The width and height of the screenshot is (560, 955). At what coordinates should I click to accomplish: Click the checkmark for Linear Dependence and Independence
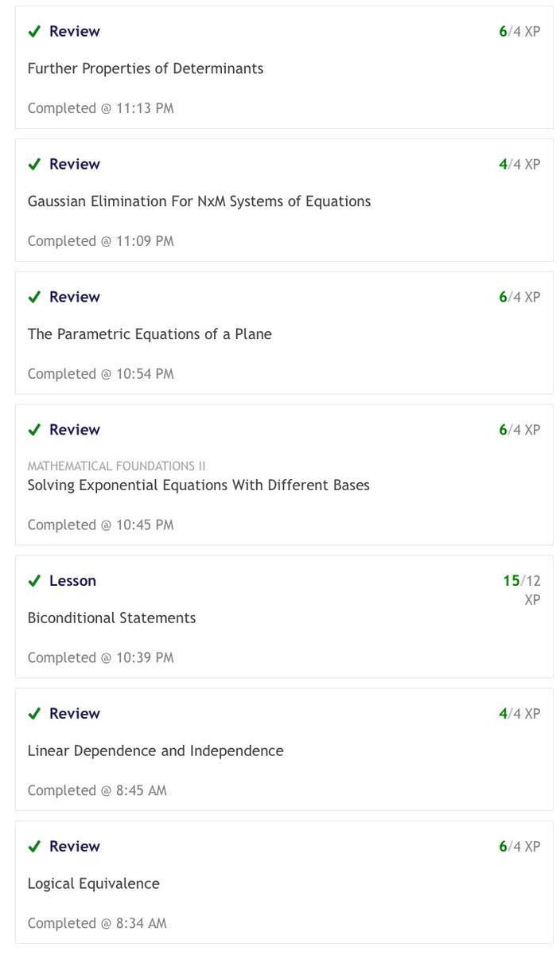(34, 714)
